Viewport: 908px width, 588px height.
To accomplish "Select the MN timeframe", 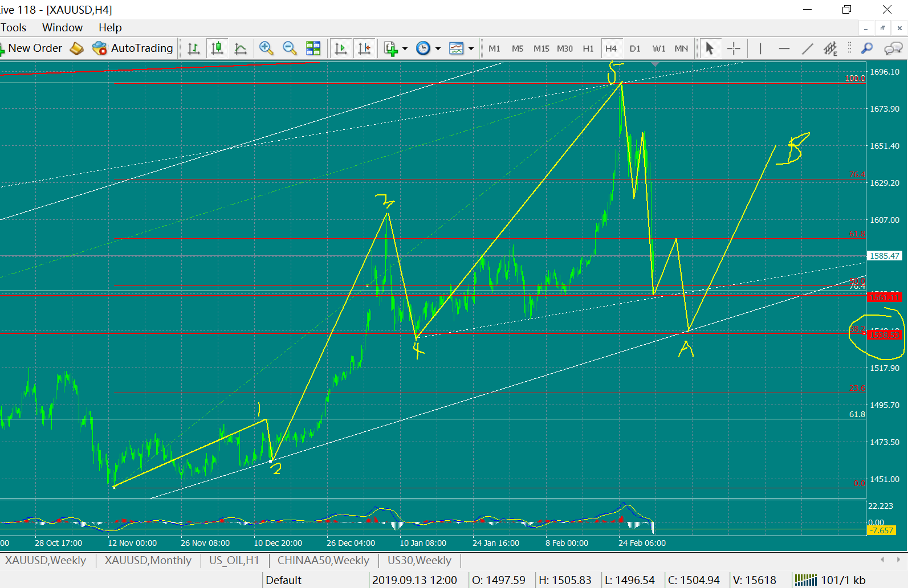I will (x=681, y=48).
